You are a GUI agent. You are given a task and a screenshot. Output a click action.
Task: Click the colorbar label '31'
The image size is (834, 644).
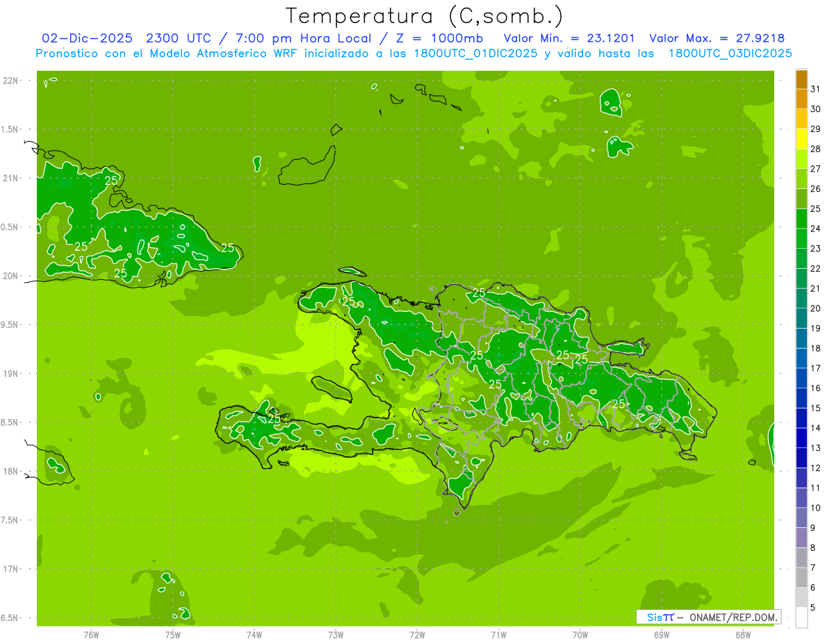pos(816,89)
